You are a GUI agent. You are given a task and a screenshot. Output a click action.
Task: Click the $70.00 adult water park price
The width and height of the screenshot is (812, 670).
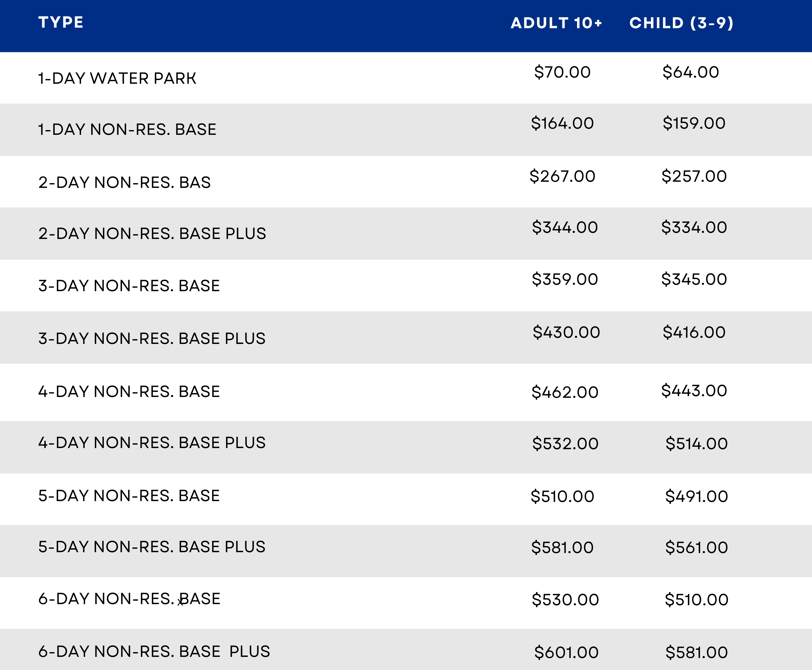click(x=563, y=72)
